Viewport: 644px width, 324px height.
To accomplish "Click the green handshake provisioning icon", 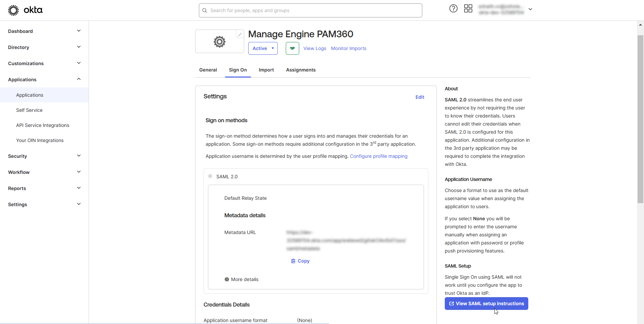I will (x=292, y=48).
